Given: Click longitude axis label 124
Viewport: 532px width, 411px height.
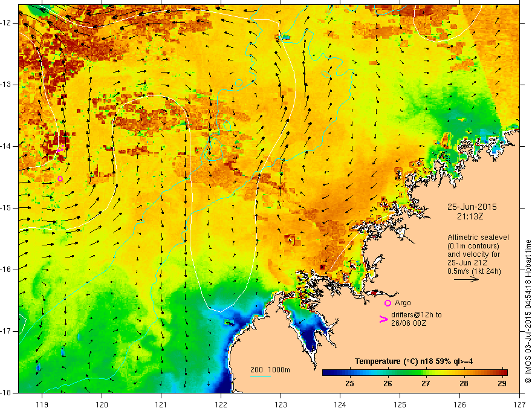Looking at the screenshot, I should pyautogui.click(x=340, y=405).
